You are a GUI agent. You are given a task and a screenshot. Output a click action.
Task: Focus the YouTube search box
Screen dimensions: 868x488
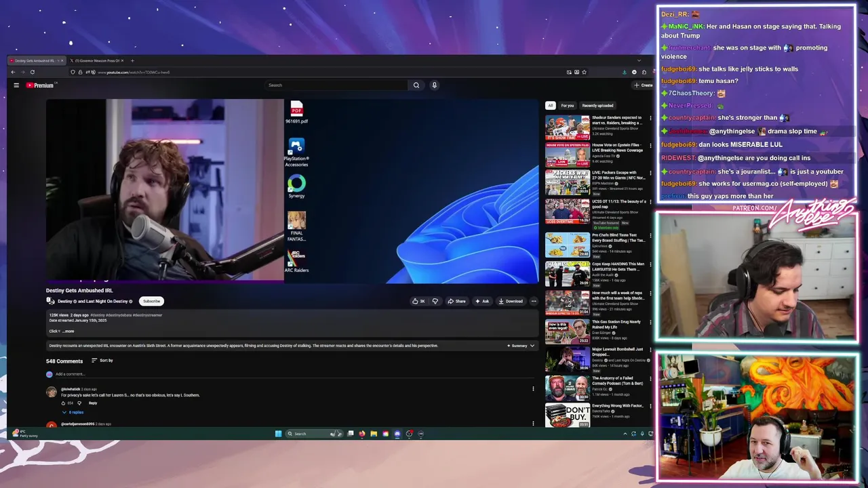pos(336,85)
